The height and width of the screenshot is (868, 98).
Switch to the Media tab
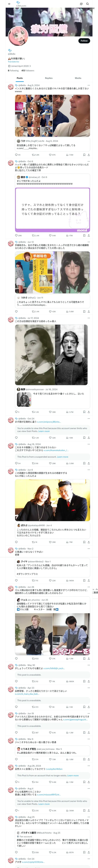coord(78,78)
